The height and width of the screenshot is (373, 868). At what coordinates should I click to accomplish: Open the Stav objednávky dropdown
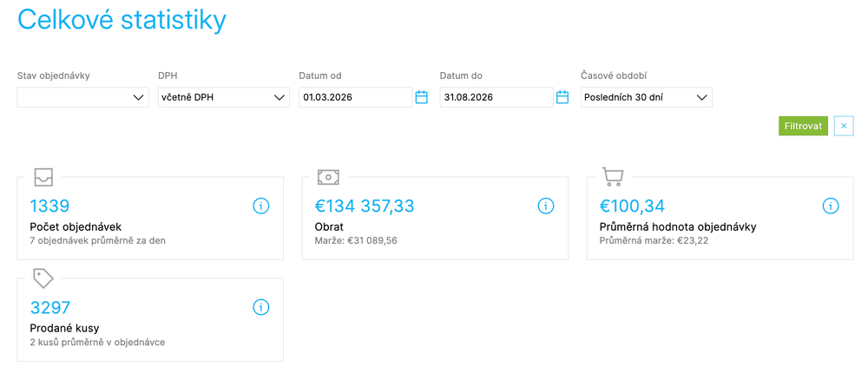[x=83, y=97]
